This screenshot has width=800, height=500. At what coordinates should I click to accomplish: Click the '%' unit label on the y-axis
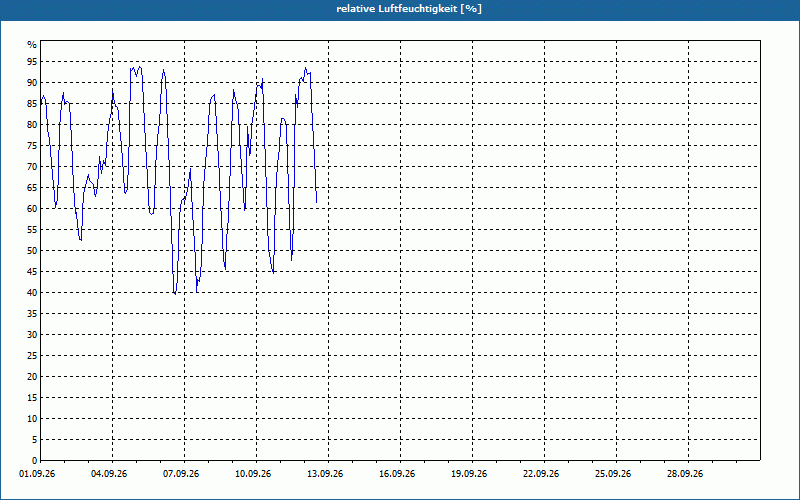32,44
